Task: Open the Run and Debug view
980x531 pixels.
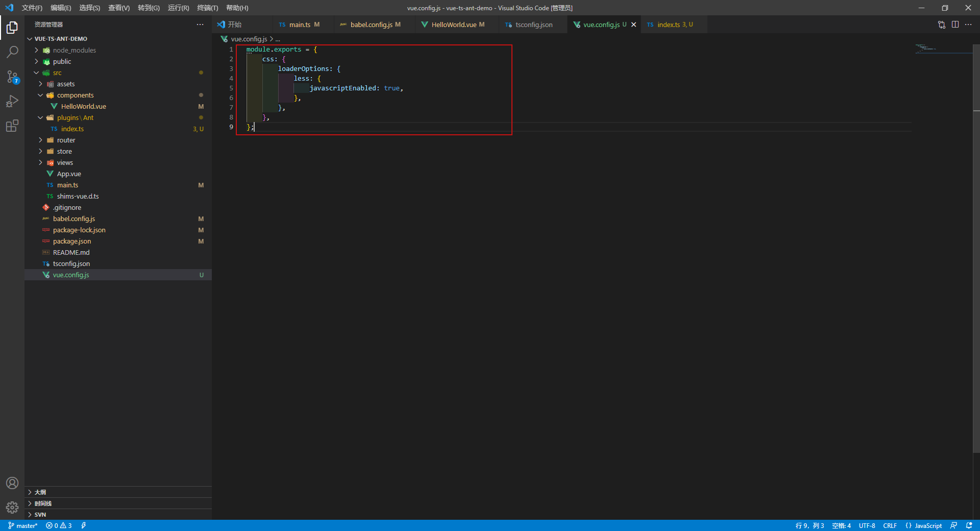Action: point(12,101)
